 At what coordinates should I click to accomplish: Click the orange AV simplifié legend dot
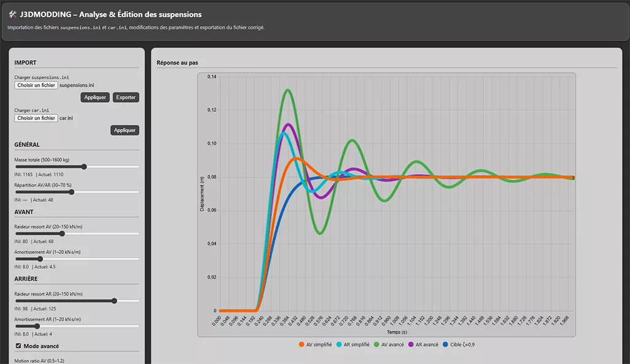[301, 344]
